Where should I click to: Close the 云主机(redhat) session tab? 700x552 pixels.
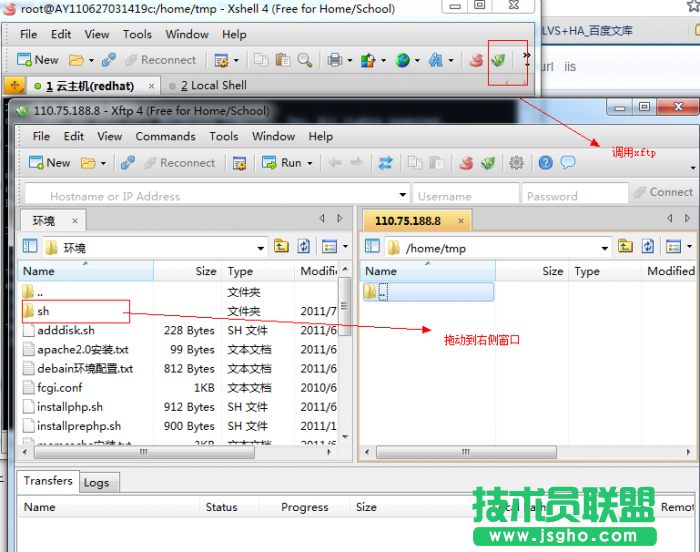[151, 86]
